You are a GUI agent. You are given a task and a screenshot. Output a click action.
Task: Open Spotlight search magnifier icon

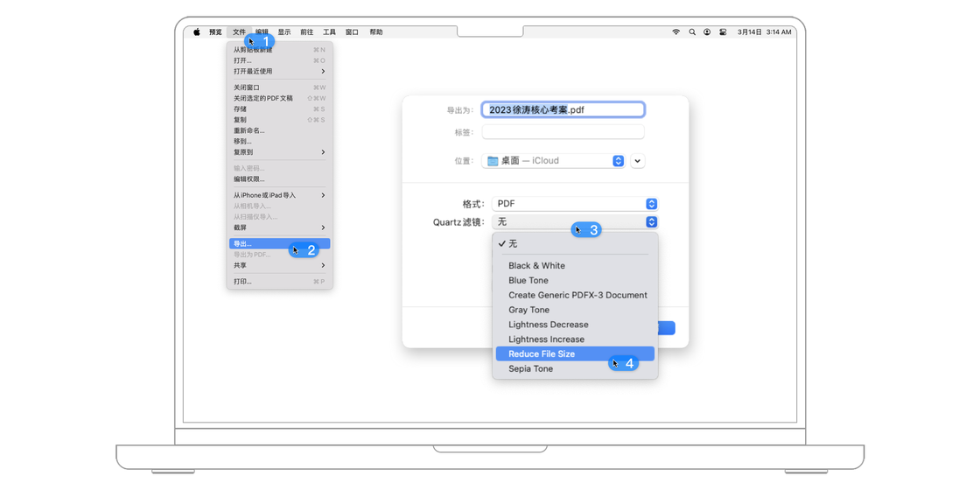692,32
